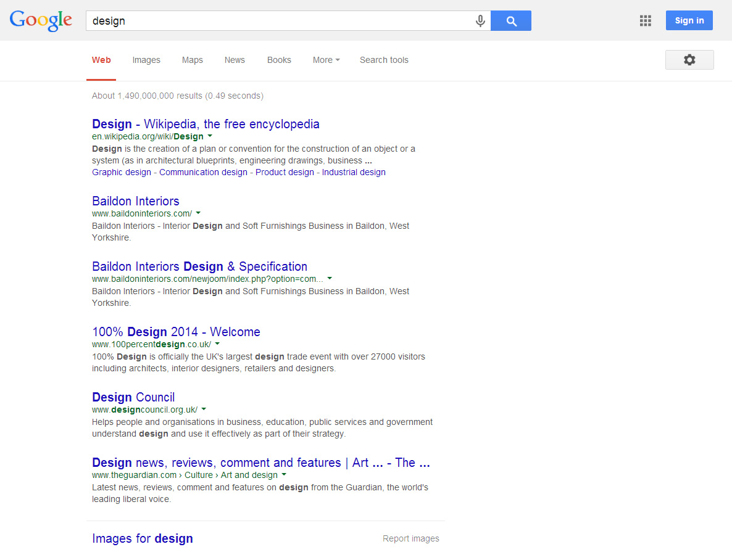Expand arrow next to theguardian.com Art and design
The height and width of the screenshot is (560, 732).
click(284, 474)
